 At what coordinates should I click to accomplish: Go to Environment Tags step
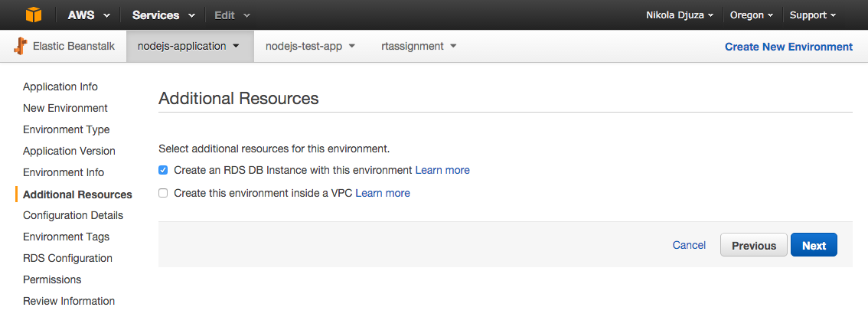(66, 237)
